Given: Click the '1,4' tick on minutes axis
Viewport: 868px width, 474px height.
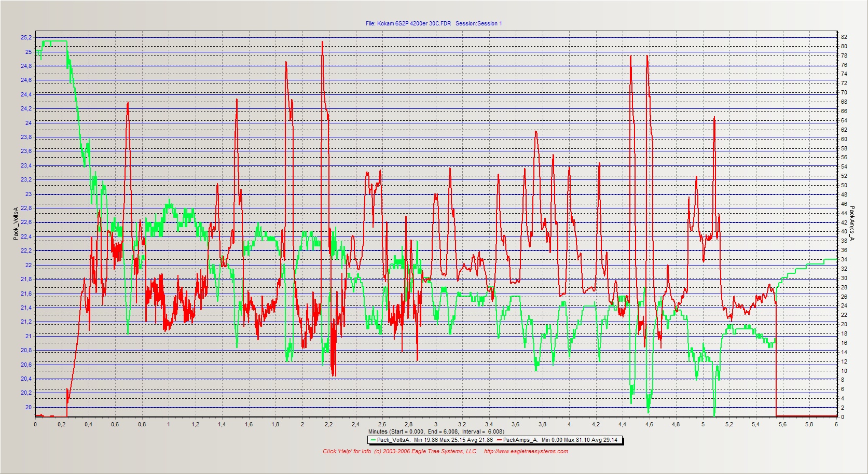Looking at the screenshot, I should (222, 424).
